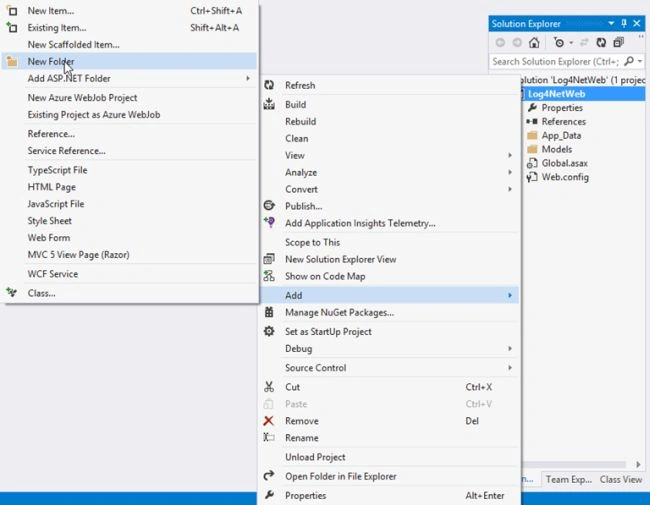The image size is (650, 505).
Task: Open the Solution Explorer window position menu arrow
Action: coord(611,23)
